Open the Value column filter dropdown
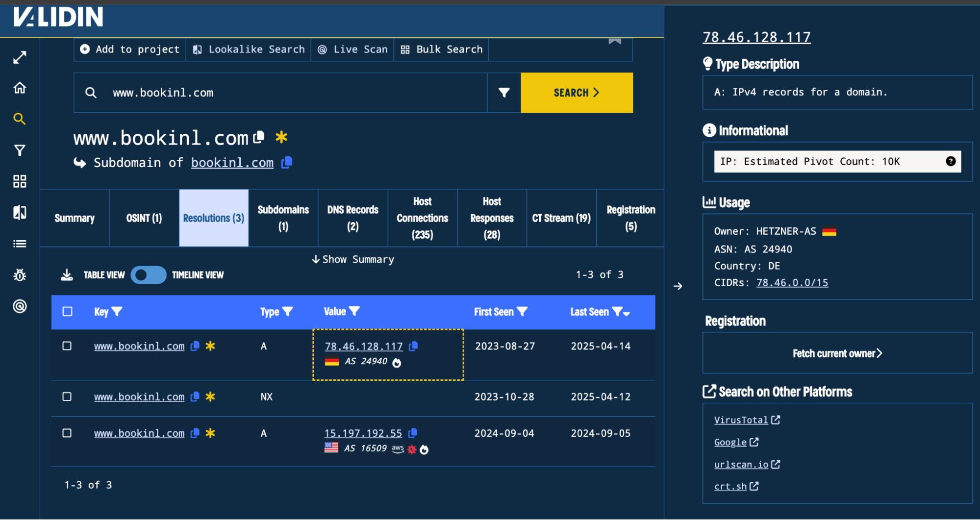The width and height of the screenshot is (980, 520). tap(355, 311)
